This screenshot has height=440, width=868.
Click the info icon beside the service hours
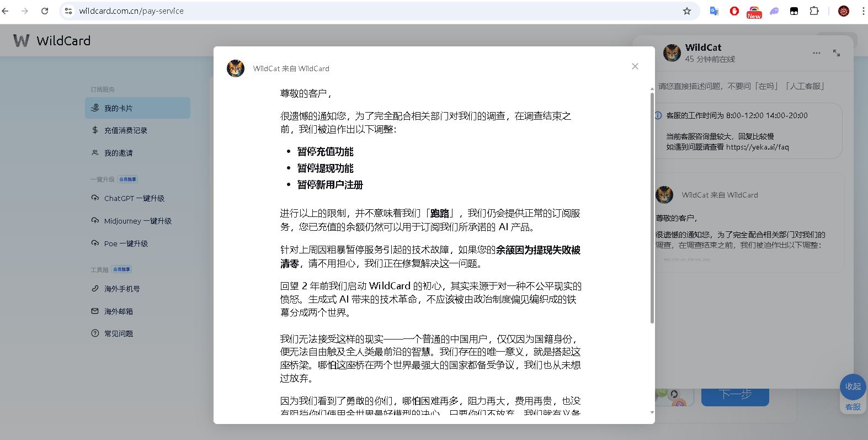pos(658,115)
